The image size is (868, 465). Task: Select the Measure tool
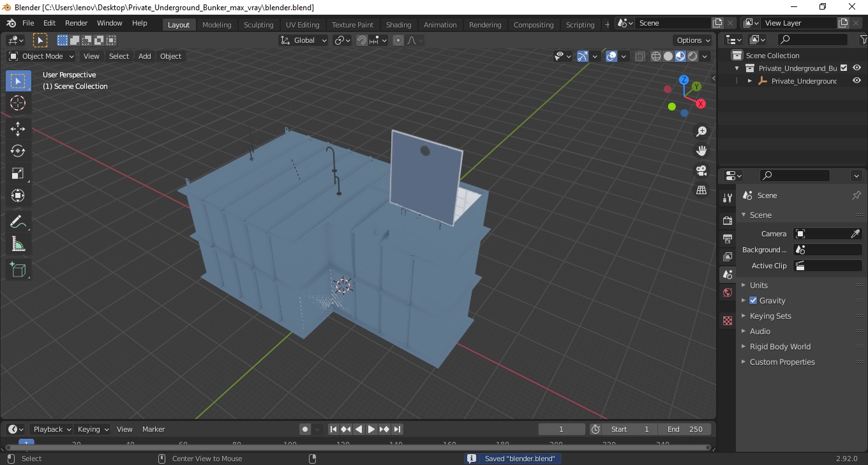click(x=18, y=244)
